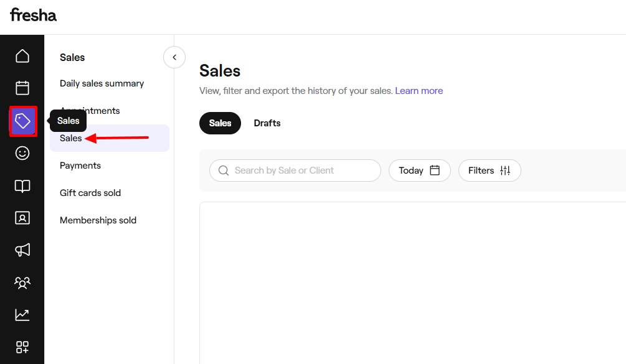
Task: Open the Filters options
Action: point(490,170)
